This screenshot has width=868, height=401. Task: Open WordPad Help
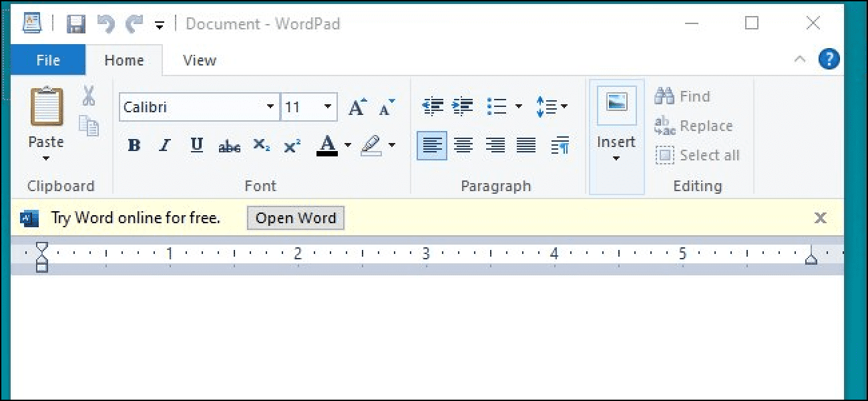pos(829,59)
